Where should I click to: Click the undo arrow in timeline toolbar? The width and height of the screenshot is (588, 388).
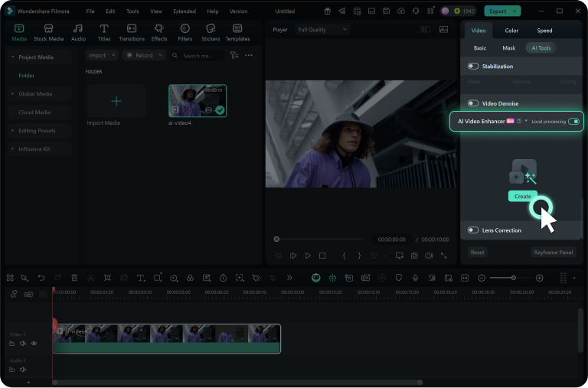coord(41,278)
